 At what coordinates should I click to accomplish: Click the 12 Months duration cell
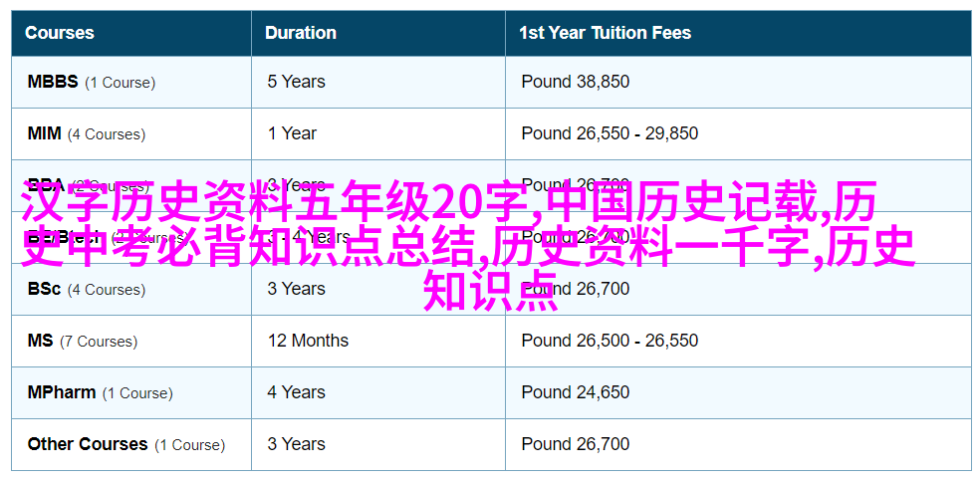point(308,341)
